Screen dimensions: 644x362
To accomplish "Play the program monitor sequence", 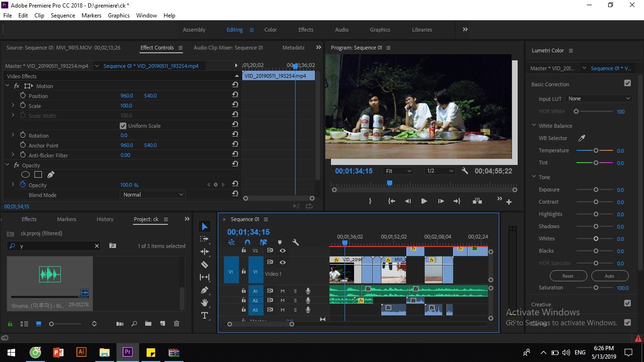I will (424, 201).
